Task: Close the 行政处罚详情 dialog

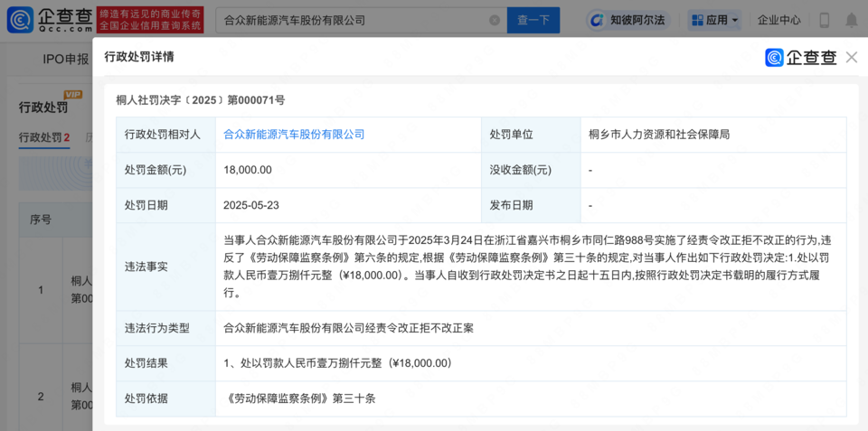Action: coord(852,57)
